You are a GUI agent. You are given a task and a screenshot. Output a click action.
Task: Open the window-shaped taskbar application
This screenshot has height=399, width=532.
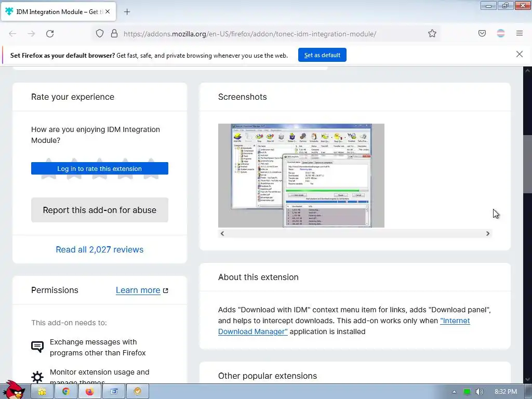[x=113, y=392]
